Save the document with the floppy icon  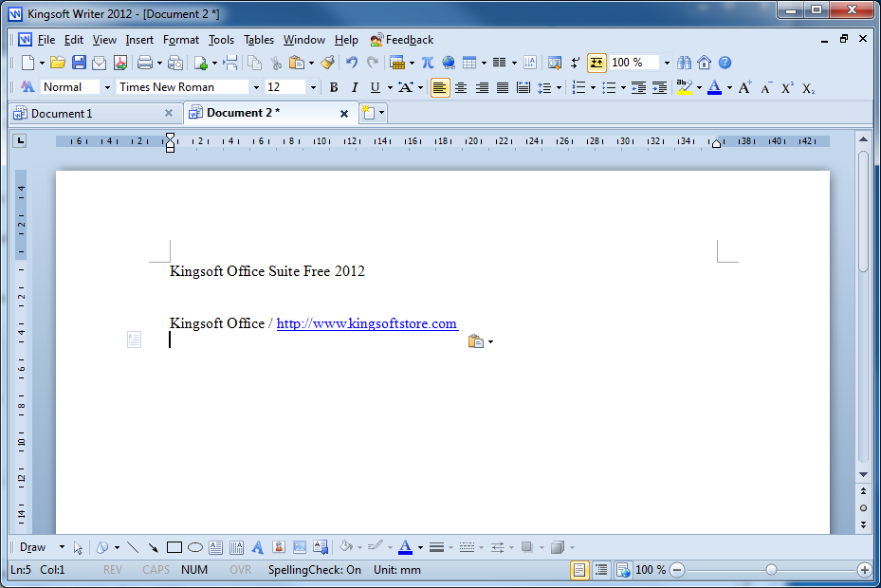79,63
